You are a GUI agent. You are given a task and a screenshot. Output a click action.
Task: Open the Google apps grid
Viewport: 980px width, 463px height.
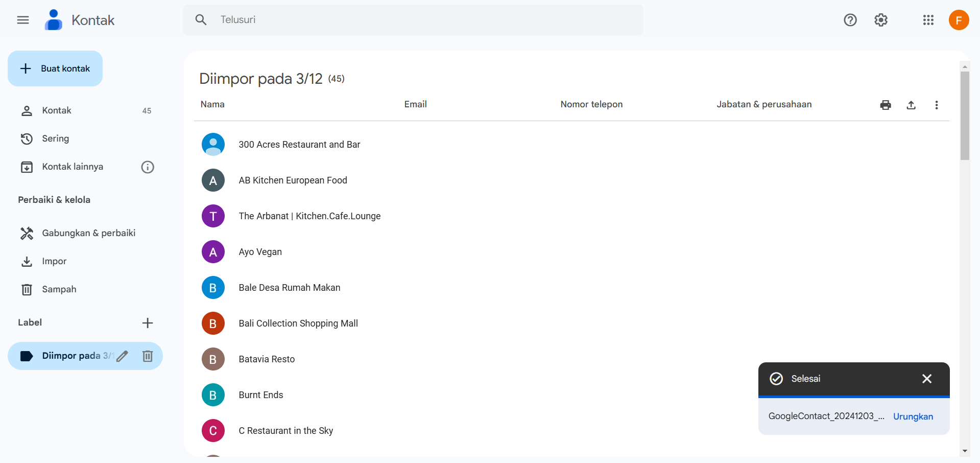(928, 20)
